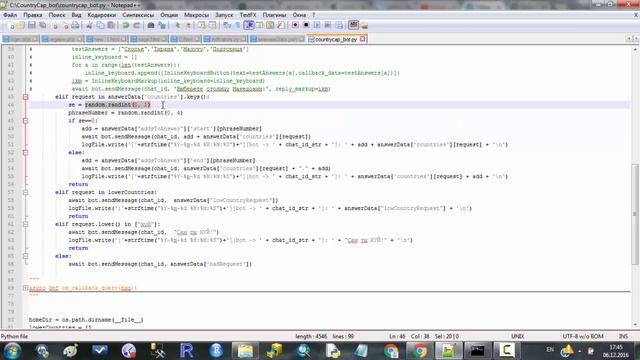
Task: Save the file with the floppy disk icon
Action: [31, 25]
